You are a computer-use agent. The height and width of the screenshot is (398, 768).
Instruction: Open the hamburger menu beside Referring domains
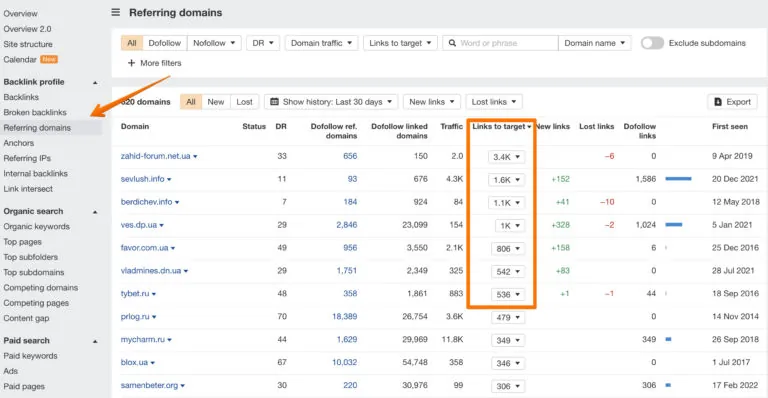(x=116, y=12)
